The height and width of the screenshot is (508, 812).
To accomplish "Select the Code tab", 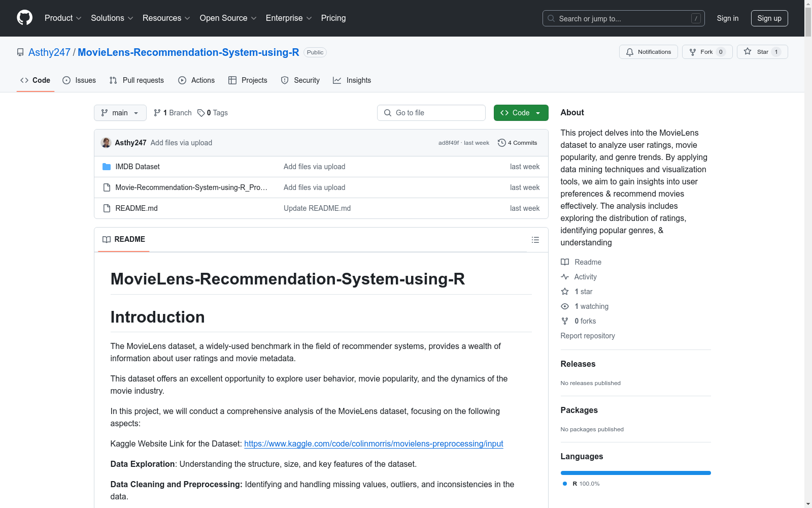I will point(36,80).
